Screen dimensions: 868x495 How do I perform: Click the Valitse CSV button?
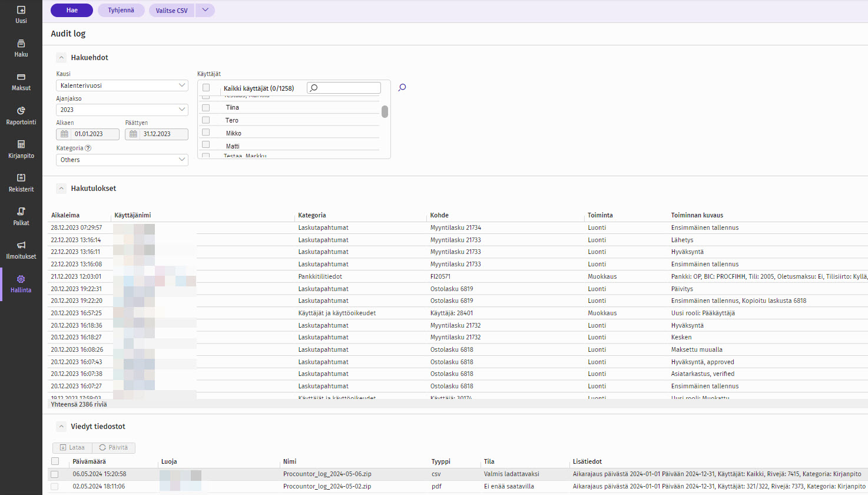coord(172,10)
